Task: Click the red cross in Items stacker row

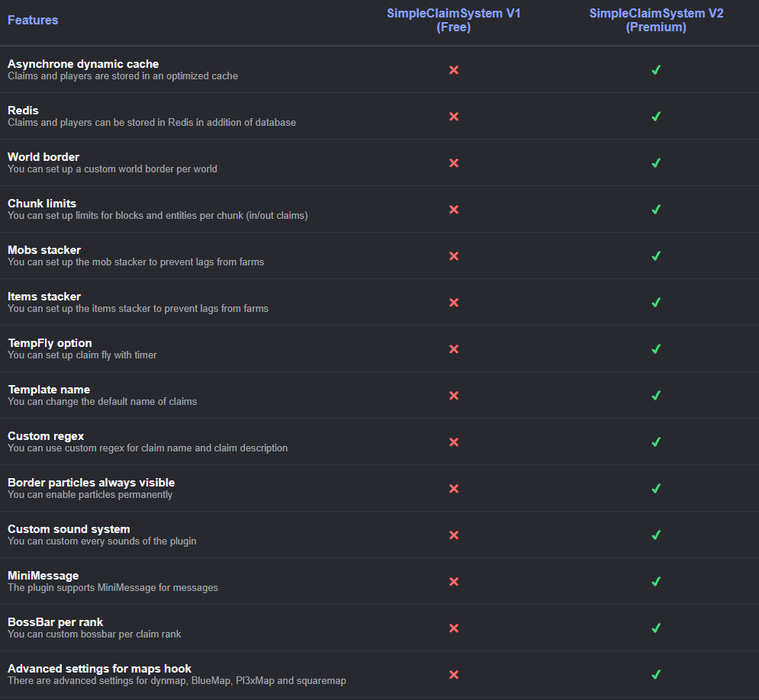Action: coord(454,303)
